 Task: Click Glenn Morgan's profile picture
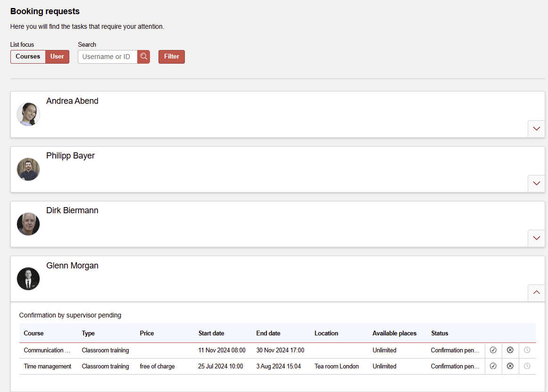tap(28, 279)
